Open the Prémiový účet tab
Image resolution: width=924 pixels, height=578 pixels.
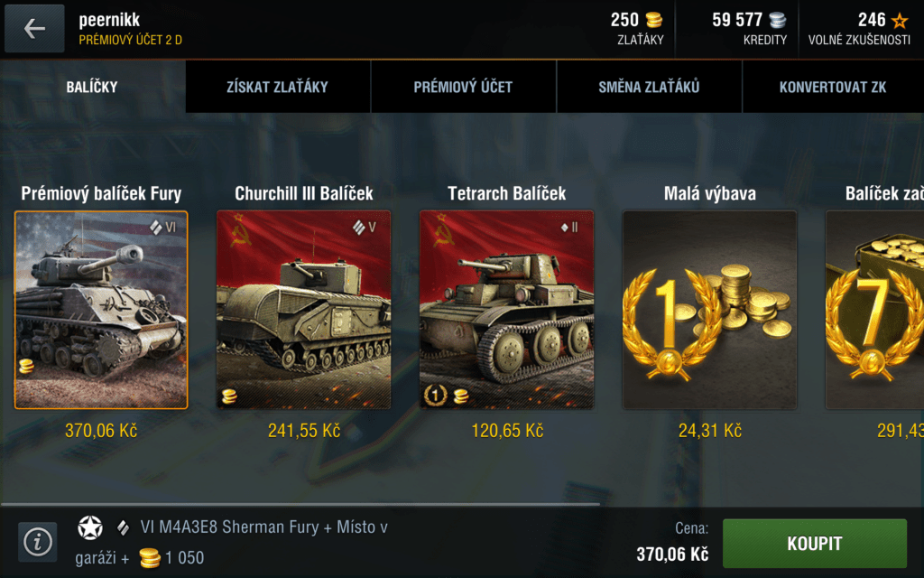[463, 87]
